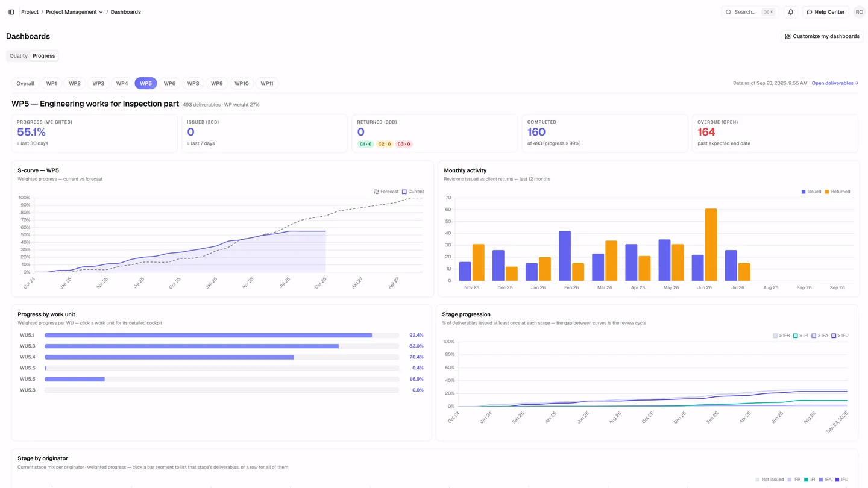Viewport: 868px width, 488px height.
Task: Select the Progress tab
Action: pyautogui.click(x=44, y=56)
